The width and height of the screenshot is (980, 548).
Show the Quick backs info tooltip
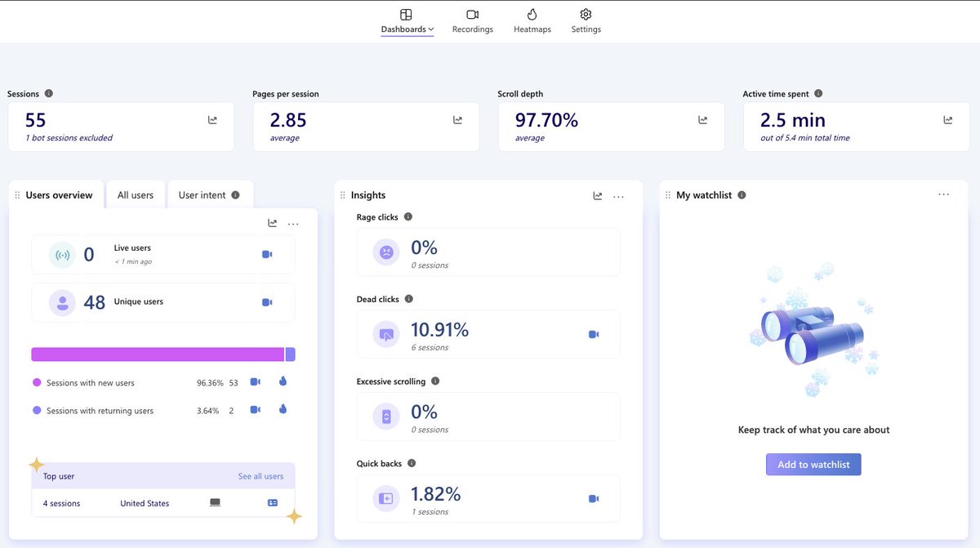[412, 464]
